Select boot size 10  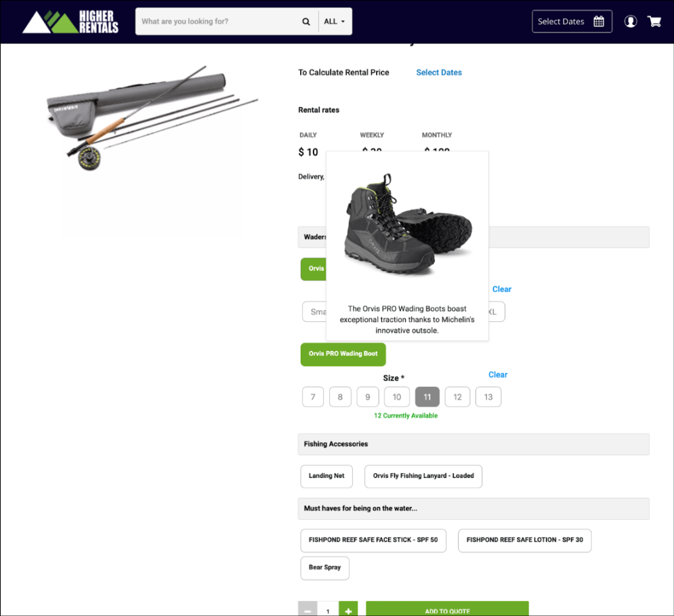click(397, 397)
